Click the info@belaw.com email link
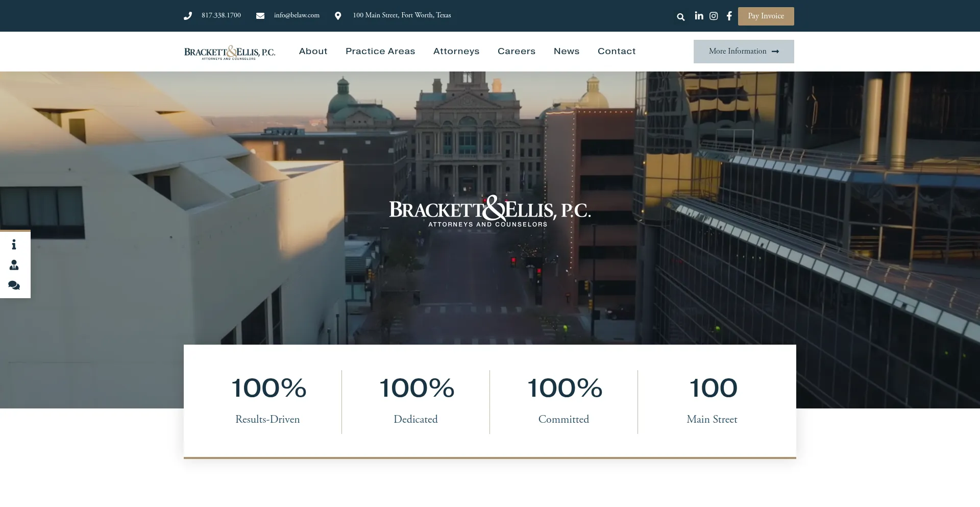Screen dimensions: 980x507 tap(297, 15)
